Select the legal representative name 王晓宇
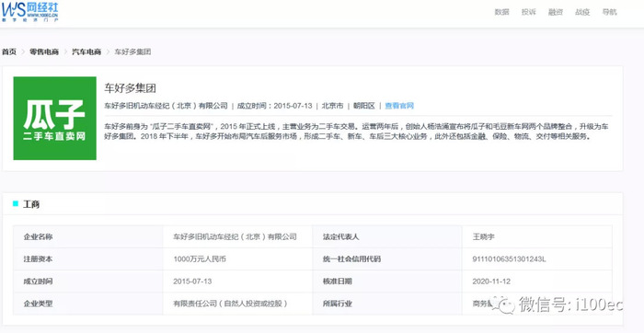This screenshot has width=644, height=333. [483, 237]
